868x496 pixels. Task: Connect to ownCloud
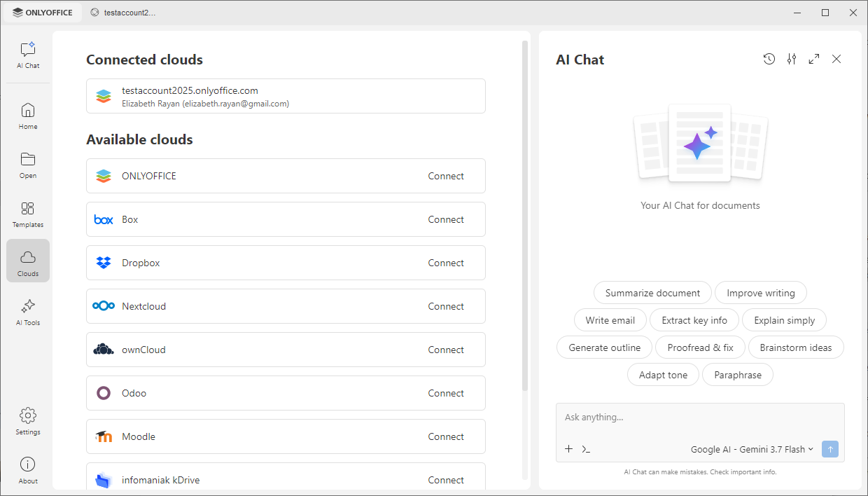pyautogui.click(x=446, y=350)
